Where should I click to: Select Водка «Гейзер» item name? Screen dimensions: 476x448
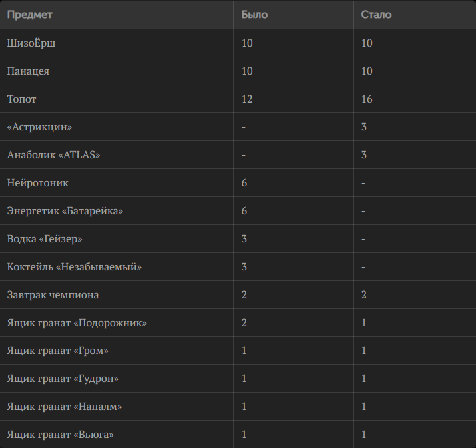45,239
